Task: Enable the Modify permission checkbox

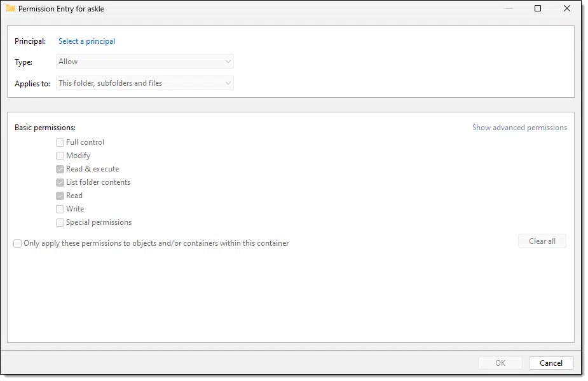Action: point(60,156)
